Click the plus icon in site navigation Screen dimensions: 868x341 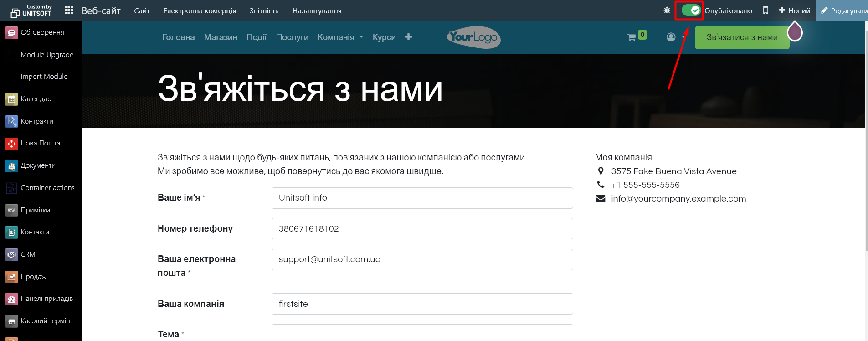pos(408,37)
